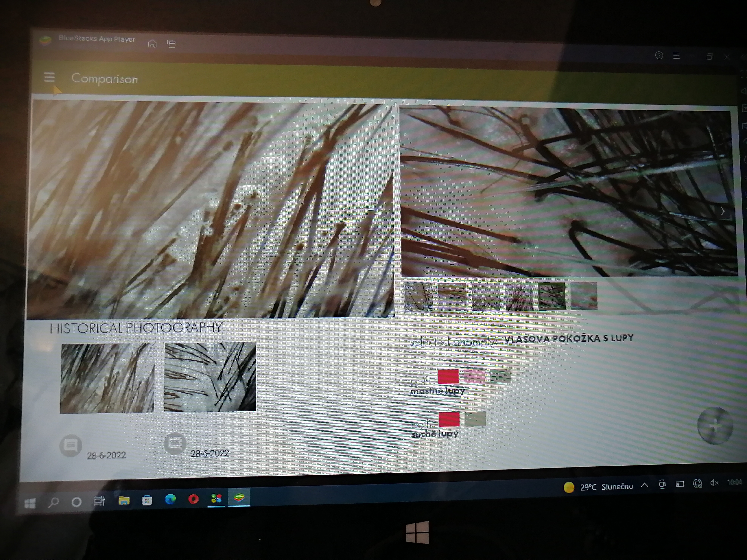The image size is (747, 560).
Task: Select the sixth pinkish thumbnail in strip
Action: point(584,296)
